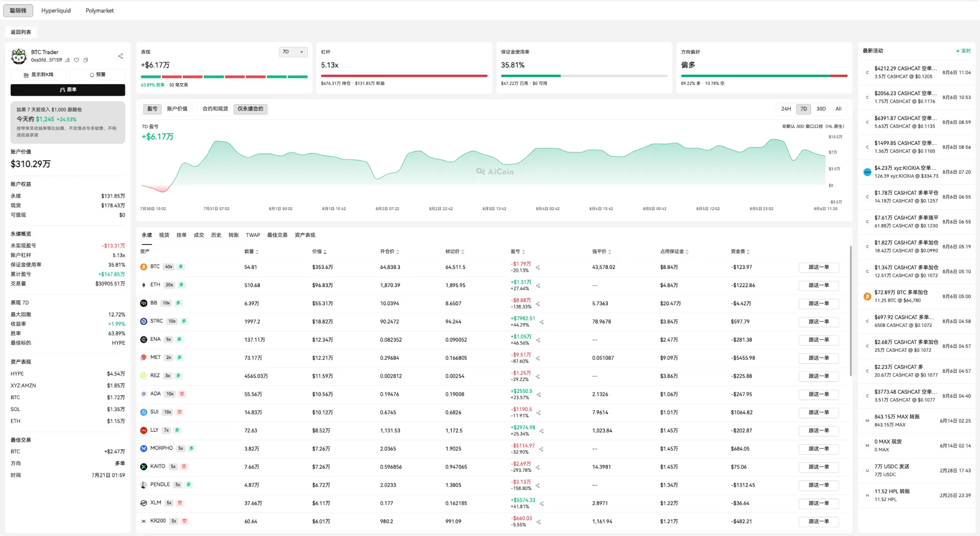Viewport: 980px width, 536px height.
Task: Open the 现货 positions tab
Action: click(164, 235)
